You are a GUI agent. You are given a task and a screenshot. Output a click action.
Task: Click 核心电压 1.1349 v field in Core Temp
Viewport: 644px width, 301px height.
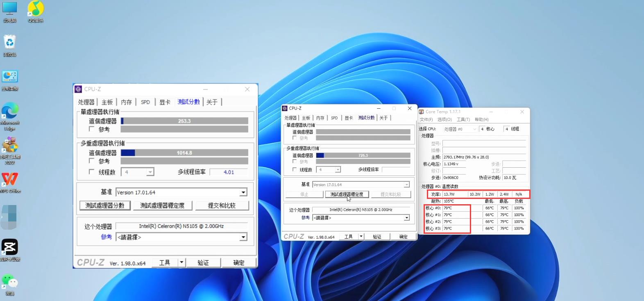click(x=454, y=164)
